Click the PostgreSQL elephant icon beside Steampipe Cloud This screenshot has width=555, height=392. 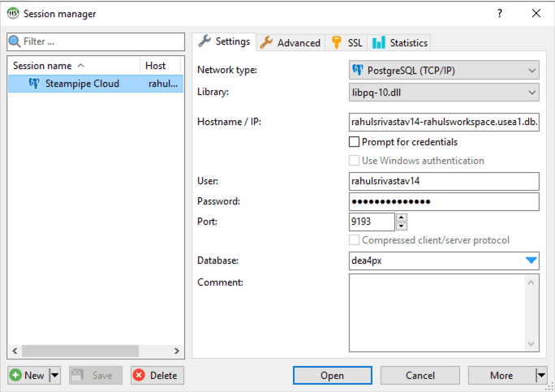point(34,84)
